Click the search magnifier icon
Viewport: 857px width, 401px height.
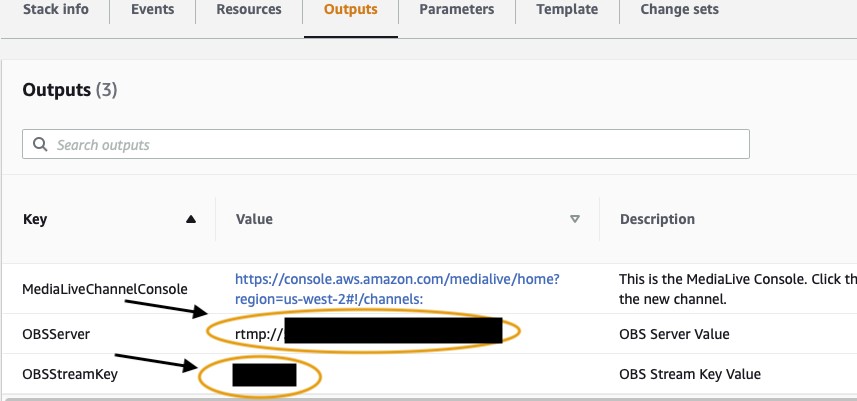click(x=40, y=144)
